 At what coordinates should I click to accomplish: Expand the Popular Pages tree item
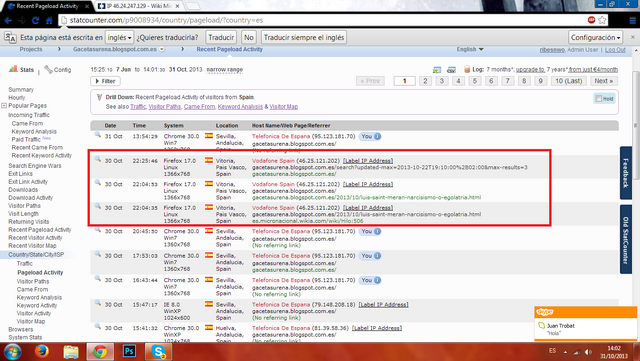point(4,105)
